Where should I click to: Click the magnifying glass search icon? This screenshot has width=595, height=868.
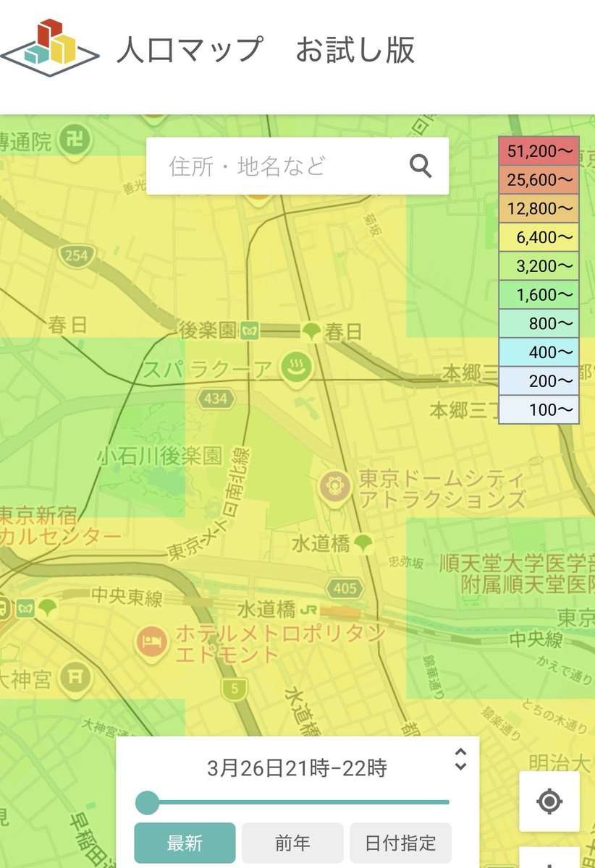coord(421,166)
